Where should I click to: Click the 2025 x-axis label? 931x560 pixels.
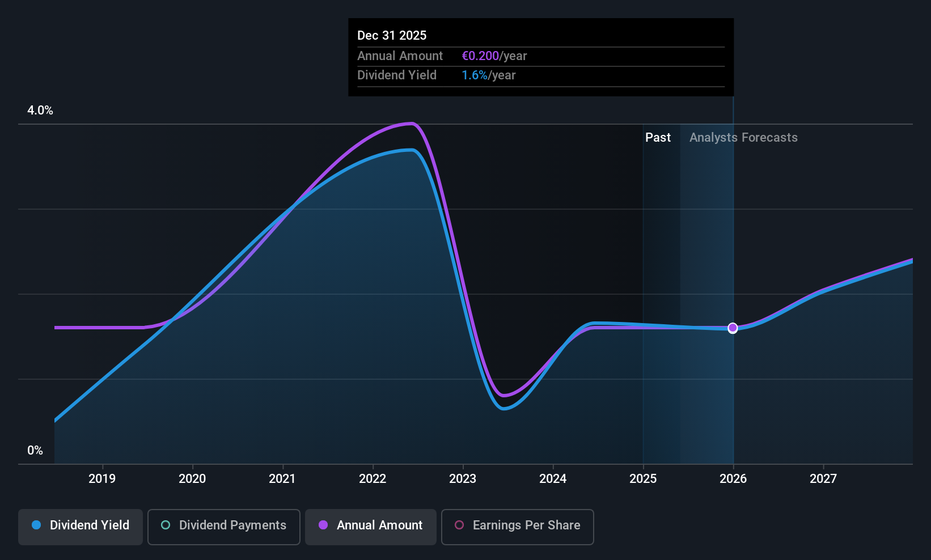tap(643, 479)
